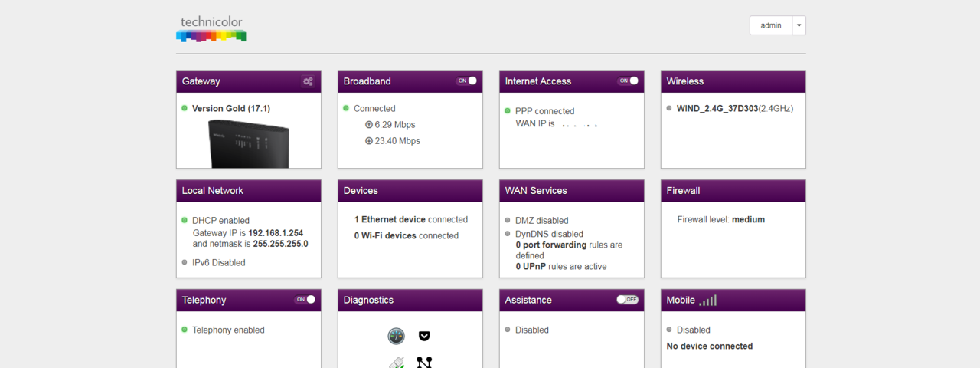
Task: Open the WAN Services card
Action: pyautogui.click(x=571, y=191)
